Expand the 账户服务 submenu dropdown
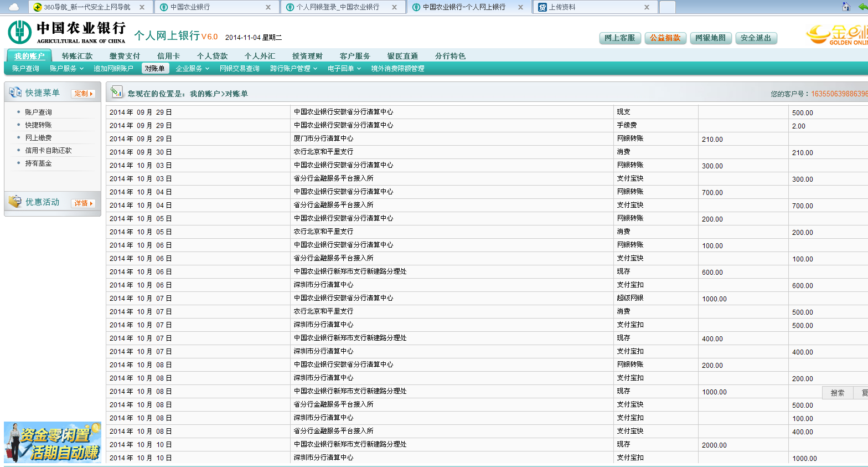The height and width of the screenshot is (467, 868). pyautogui.click(x=66, y=69)
